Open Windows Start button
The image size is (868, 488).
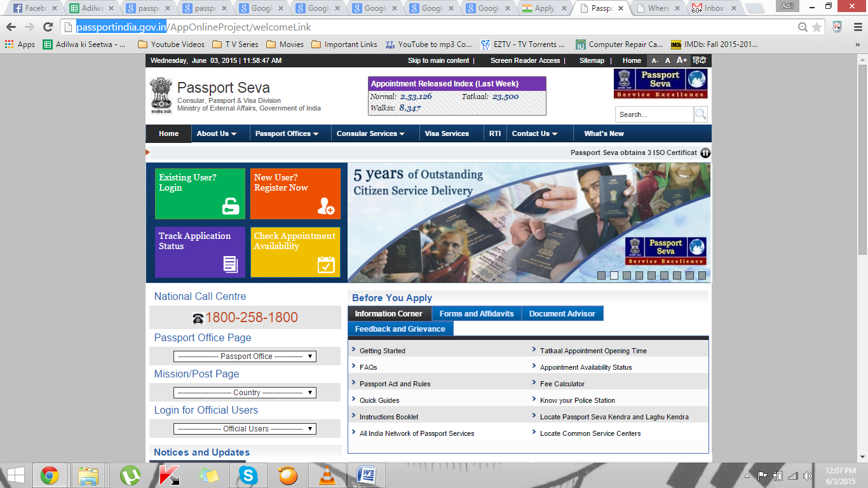click(15, 475)
